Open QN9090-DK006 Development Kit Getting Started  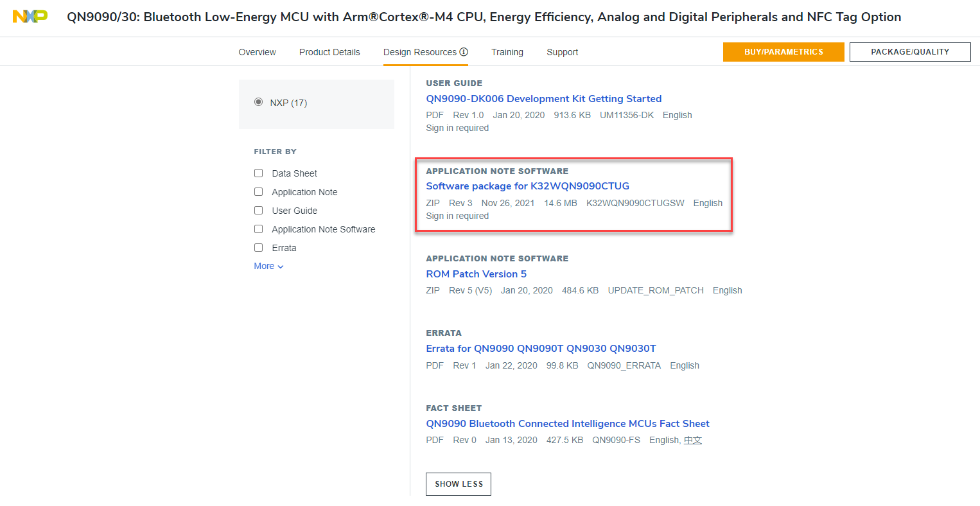(543, 99)
